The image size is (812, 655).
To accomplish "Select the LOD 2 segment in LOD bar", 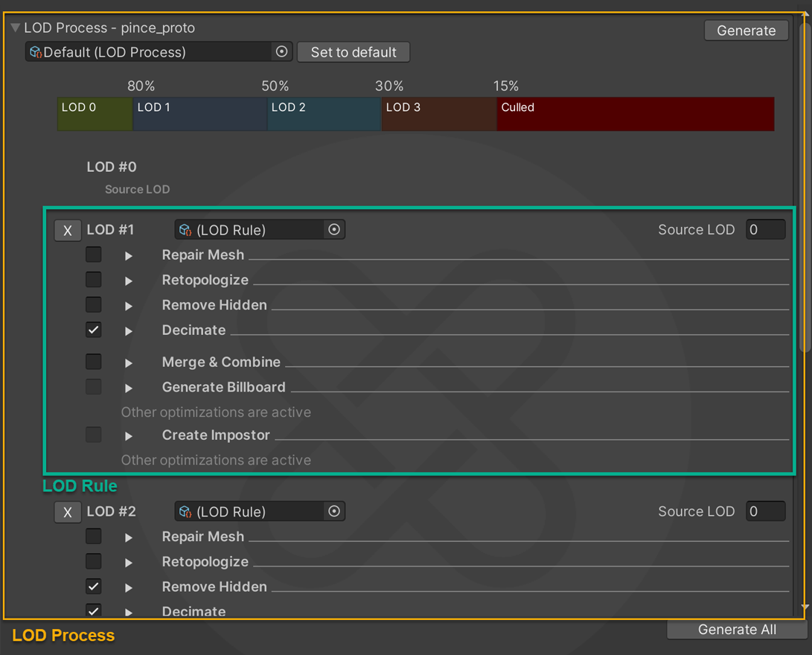I will pos(324,114).
